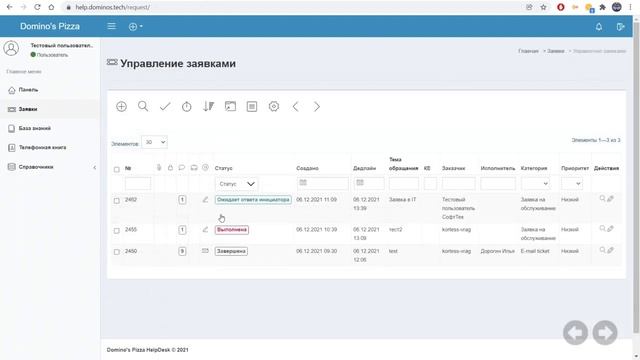Click E-mail ticket category cell
640x360 pixels.
535,251
